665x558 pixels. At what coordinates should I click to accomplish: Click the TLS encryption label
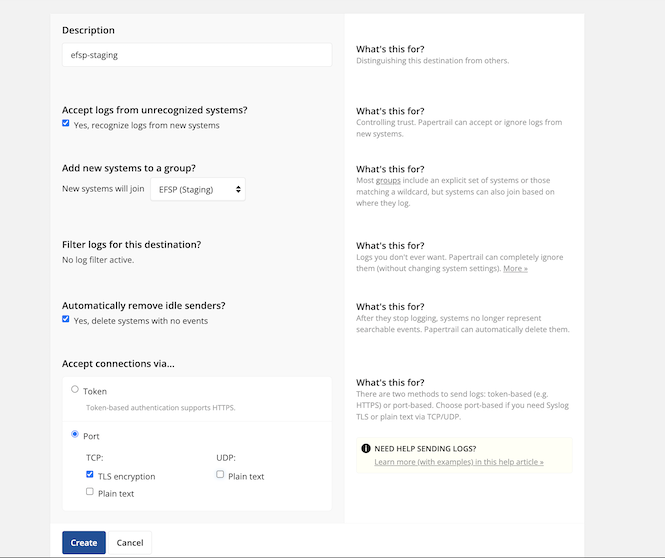127,477
